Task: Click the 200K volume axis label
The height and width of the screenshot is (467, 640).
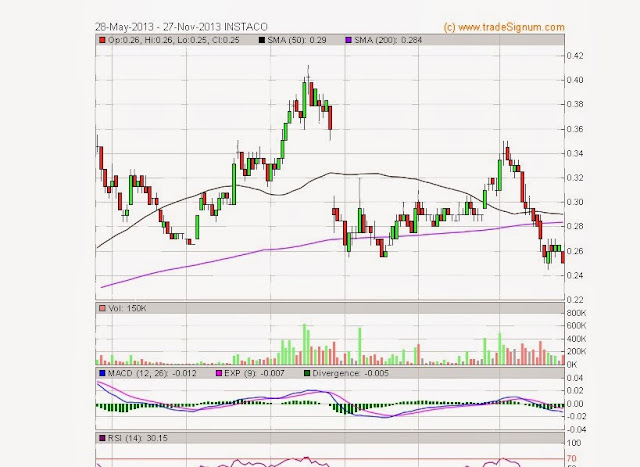Action: click(x=576, y=351)
